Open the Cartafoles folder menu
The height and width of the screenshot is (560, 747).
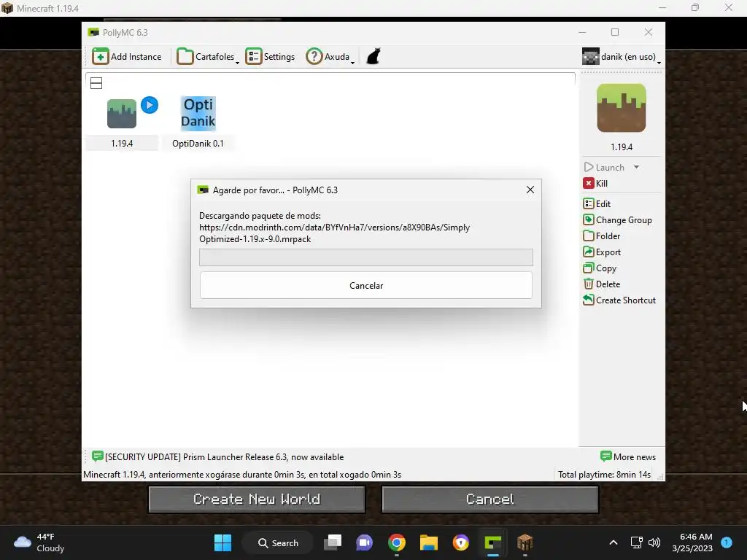click(208, 57)
